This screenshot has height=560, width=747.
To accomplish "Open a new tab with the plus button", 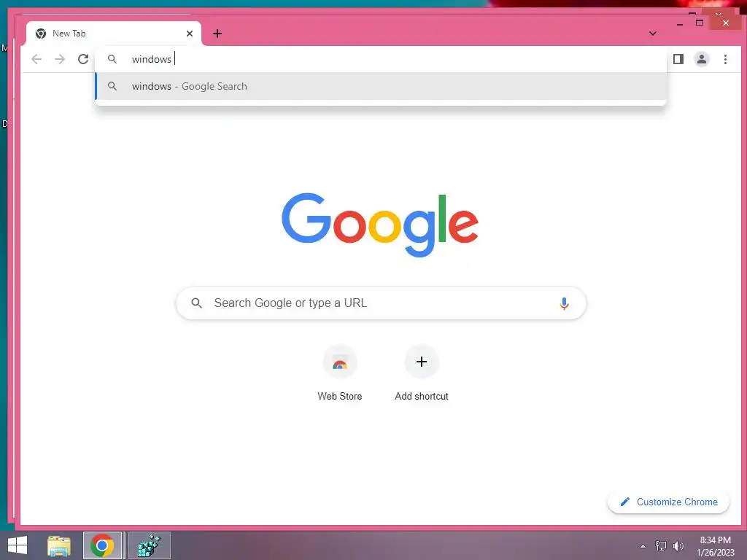I will pyautogui.click(x=217, y=34).
